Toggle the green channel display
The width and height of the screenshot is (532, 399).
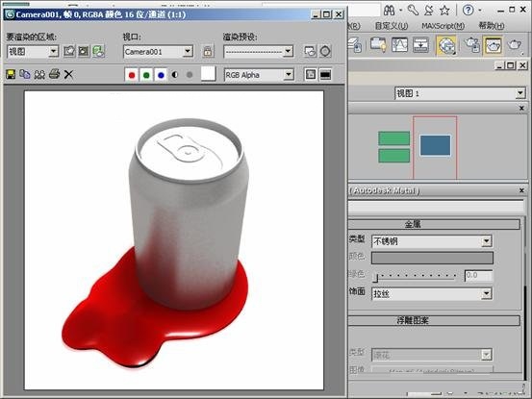[146, 75]
